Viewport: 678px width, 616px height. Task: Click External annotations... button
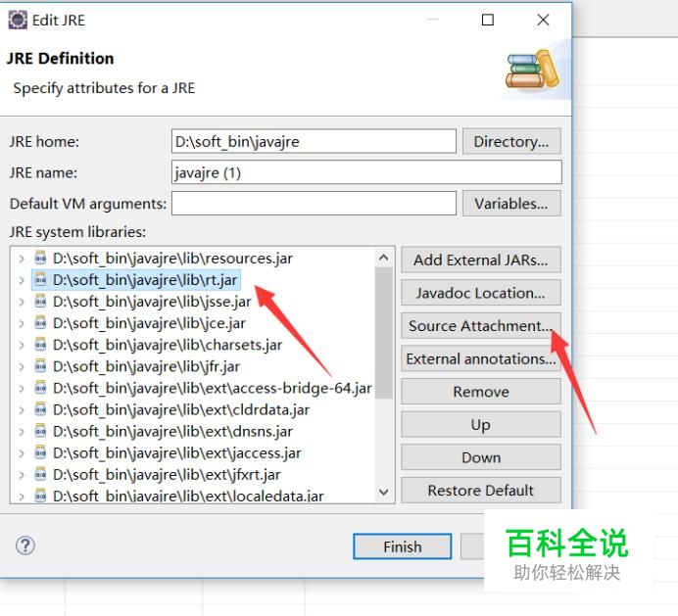tap(481, 358)
